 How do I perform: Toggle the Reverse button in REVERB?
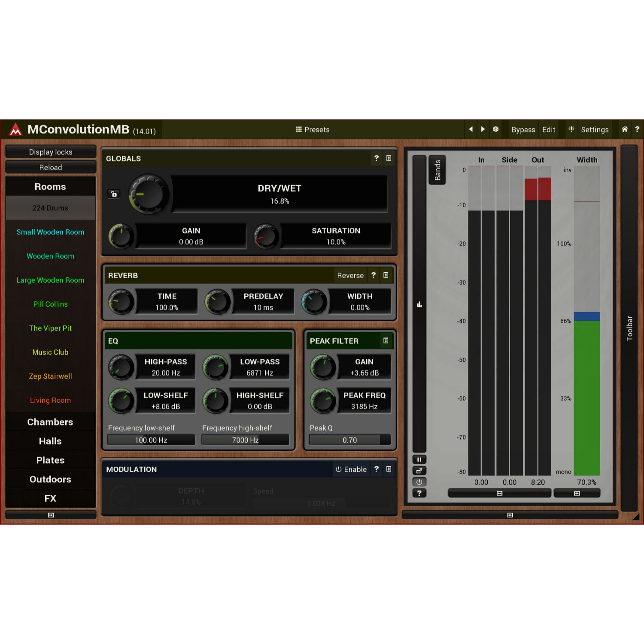[350, 276]
